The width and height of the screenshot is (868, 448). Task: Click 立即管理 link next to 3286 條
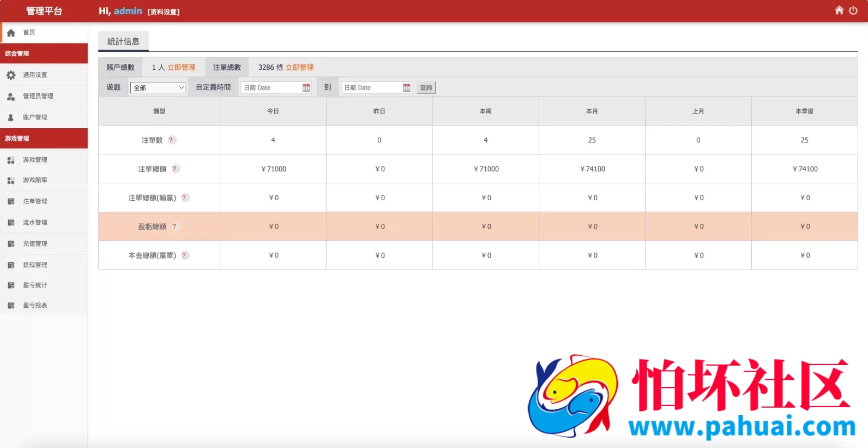pos(300,67)
